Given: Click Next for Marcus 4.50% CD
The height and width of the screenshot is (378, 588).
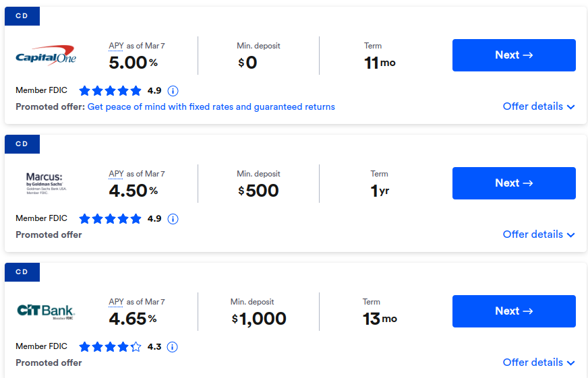Looking at the screenshot, I should (x=514, y=183).
